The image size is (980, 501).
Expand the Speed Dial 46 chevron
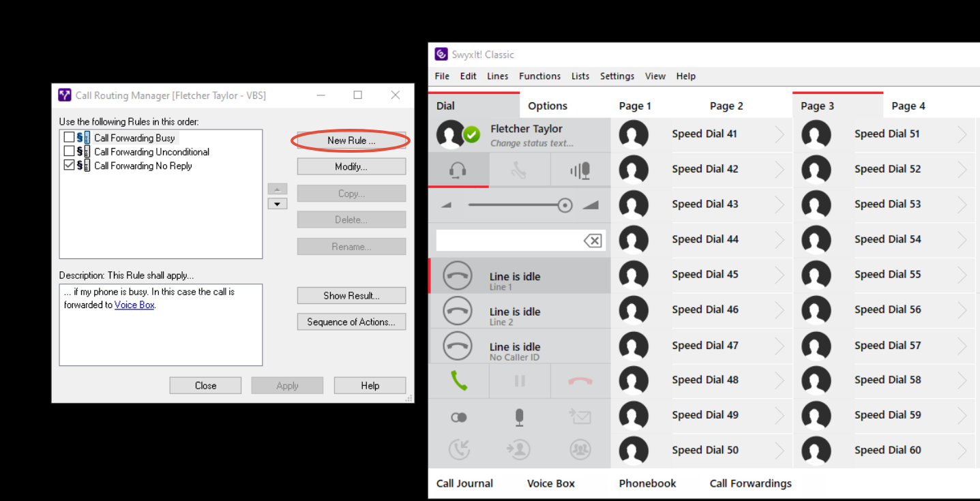(779, 309)
